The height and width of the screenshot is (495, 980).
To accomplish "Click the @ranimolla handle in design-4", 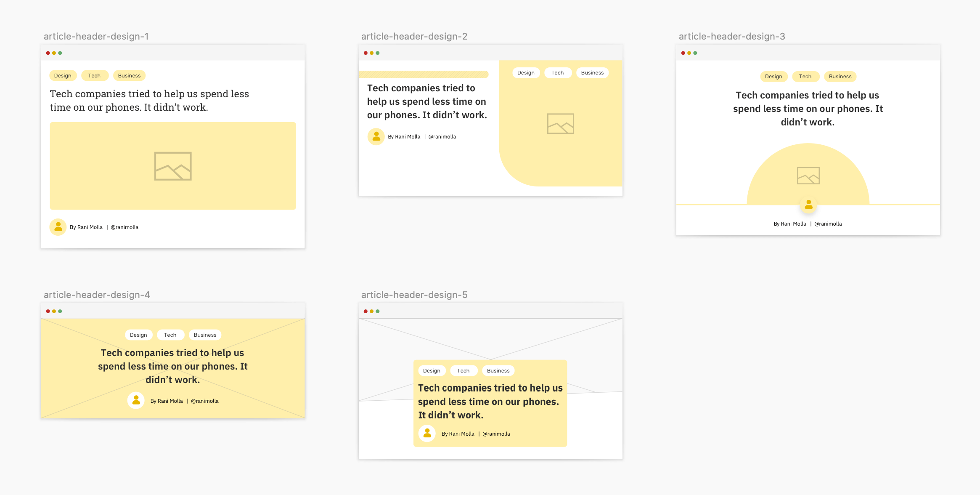I will (205, 401).
